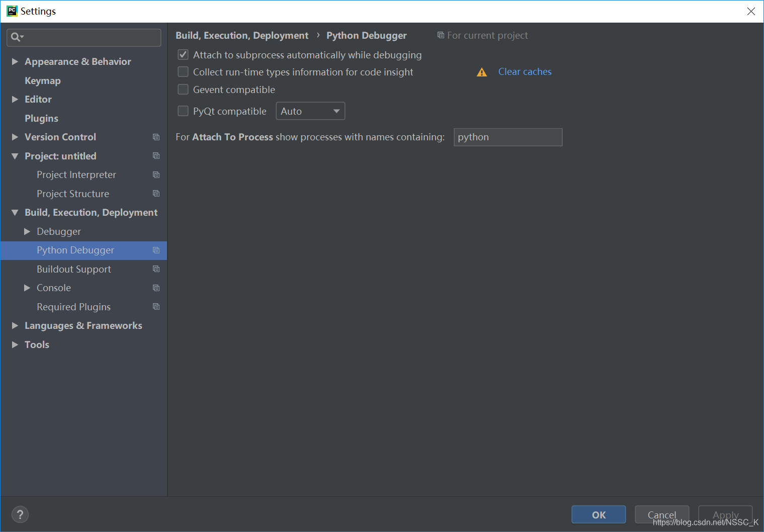Screen dimensions: 764x532
Task: Select the Tools tree item
Action: [37, 344]
